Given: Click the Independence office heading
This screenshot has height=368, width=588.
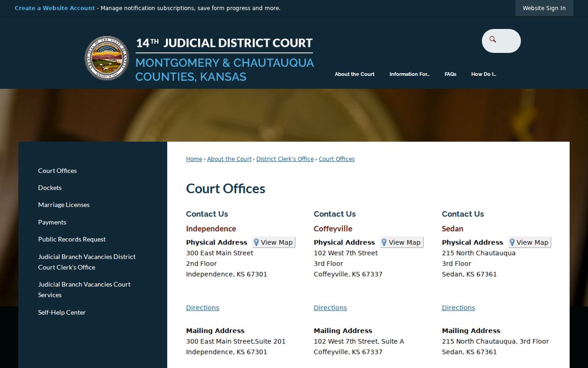Looking at the screenshot, I should coord(211,229).
